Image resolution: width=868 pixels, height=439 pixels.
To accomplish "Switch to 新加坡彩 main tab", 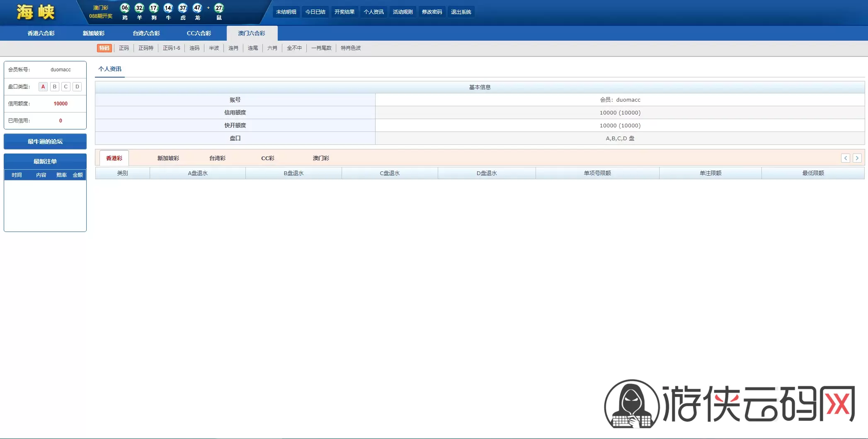I will [x=94, y=33].
